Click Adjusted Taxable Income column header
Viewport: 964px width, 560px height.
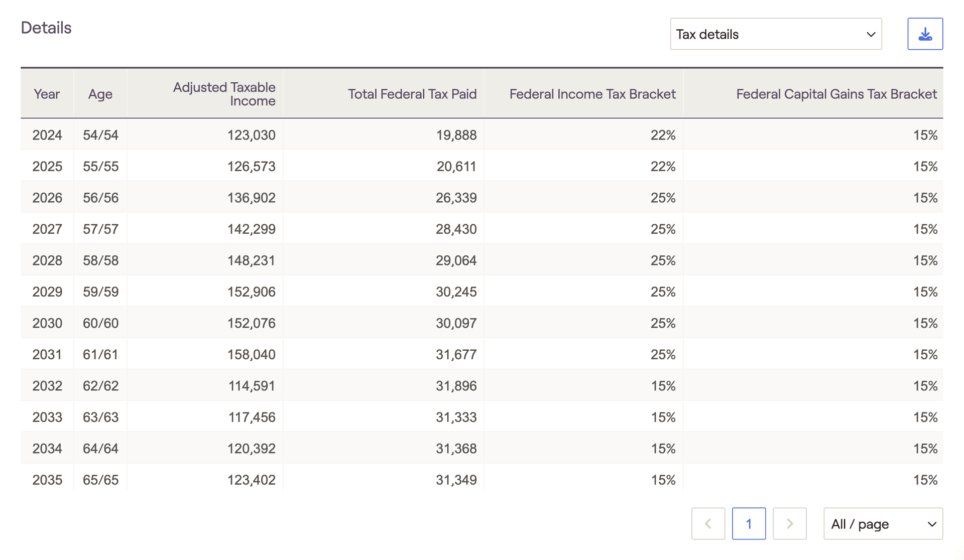[224, 94]
